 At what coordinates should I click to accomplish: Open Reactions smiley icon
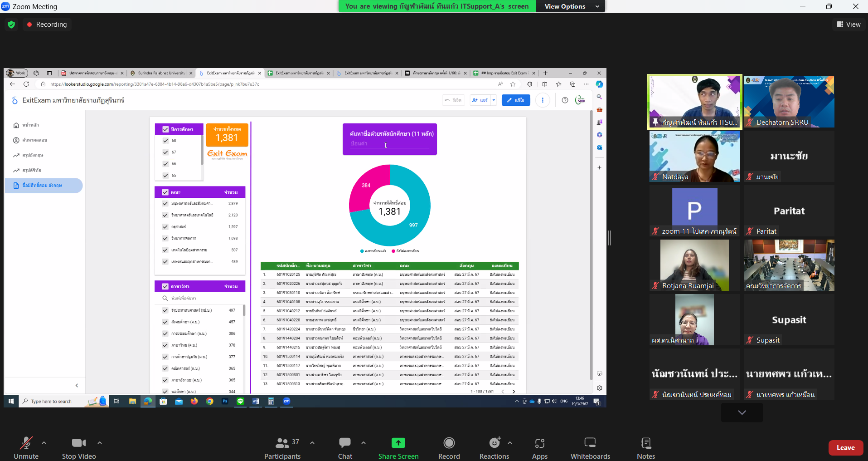(x=495, y=442)
